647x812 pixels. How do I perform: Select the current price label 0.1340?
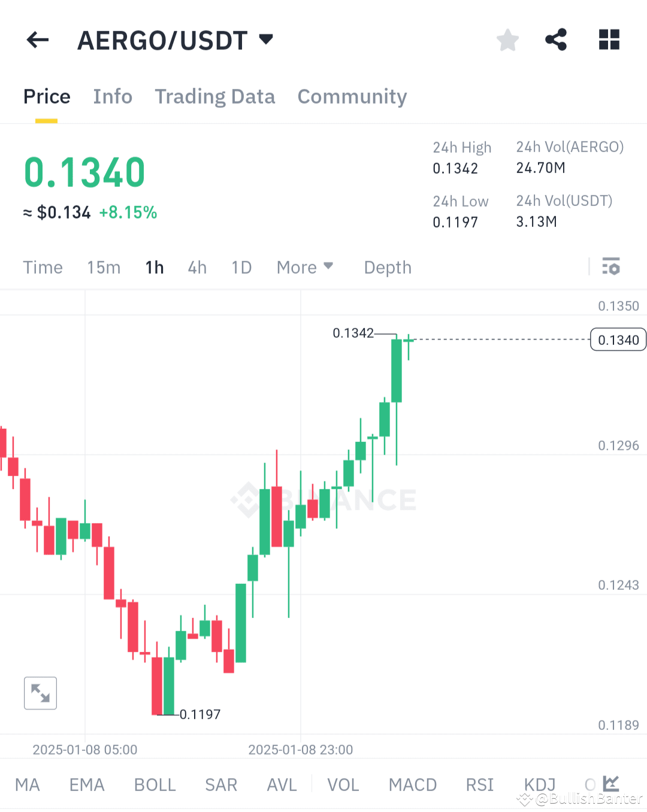(618, 340)
